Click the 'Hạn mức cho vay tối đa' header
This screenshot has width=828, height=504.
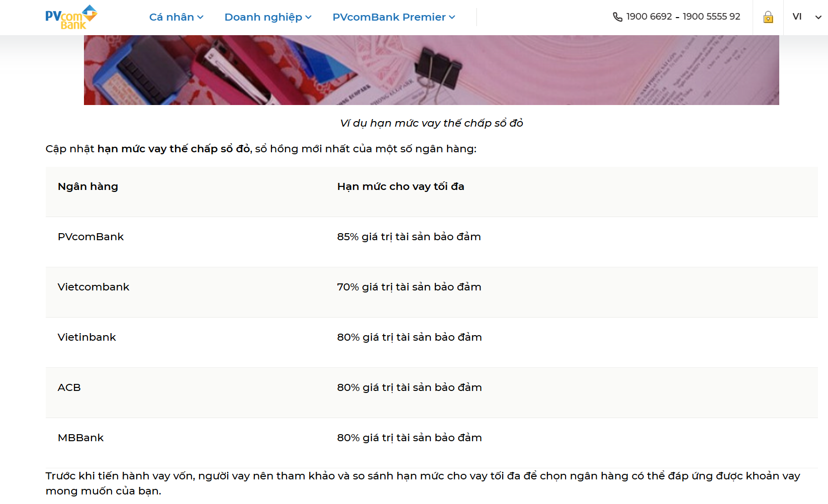(x=401, y=186)
